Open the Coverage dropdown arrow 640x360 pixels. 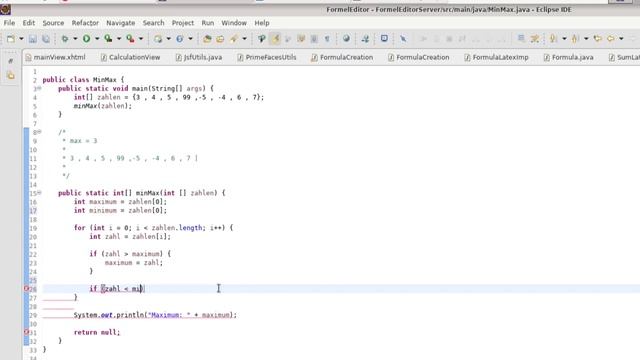click(119, 39)
